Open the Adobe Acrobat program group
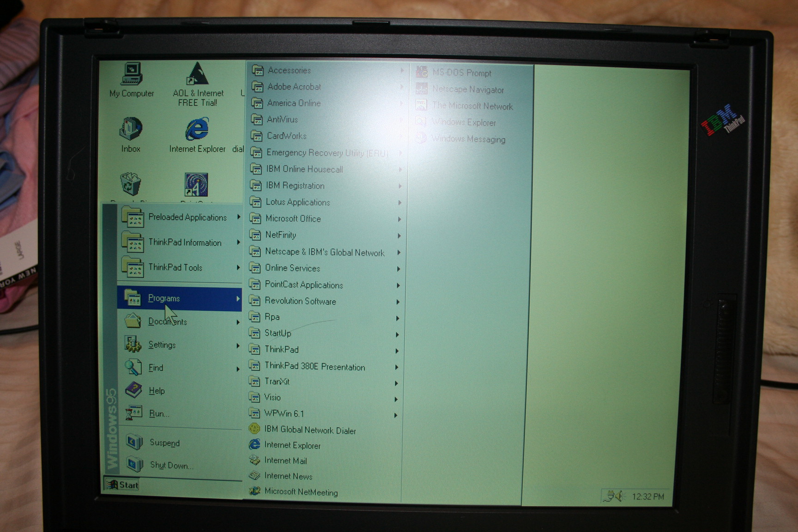 coord(327,86)
